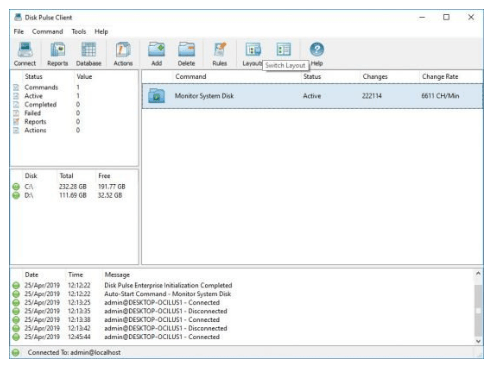This screenshot has width=491, height=366.
Task: Click log panel scrollbar down arrow
Action: pos(478,341)
